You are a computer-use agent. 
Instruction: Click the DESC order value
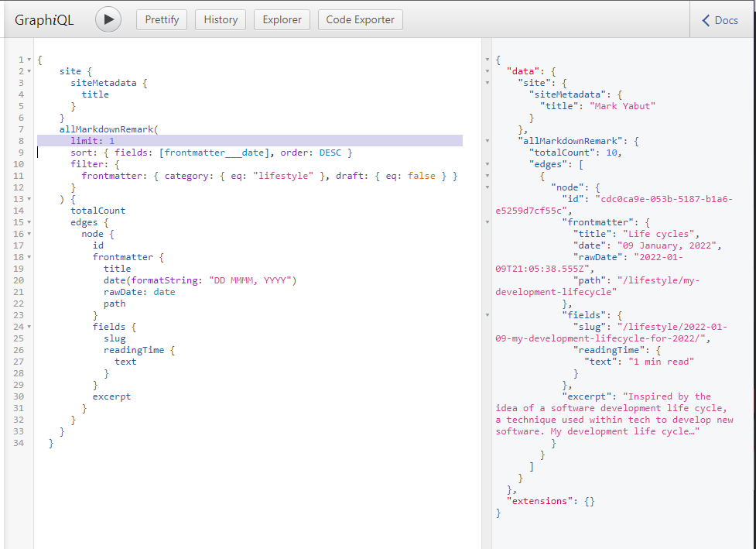[330, 153]
